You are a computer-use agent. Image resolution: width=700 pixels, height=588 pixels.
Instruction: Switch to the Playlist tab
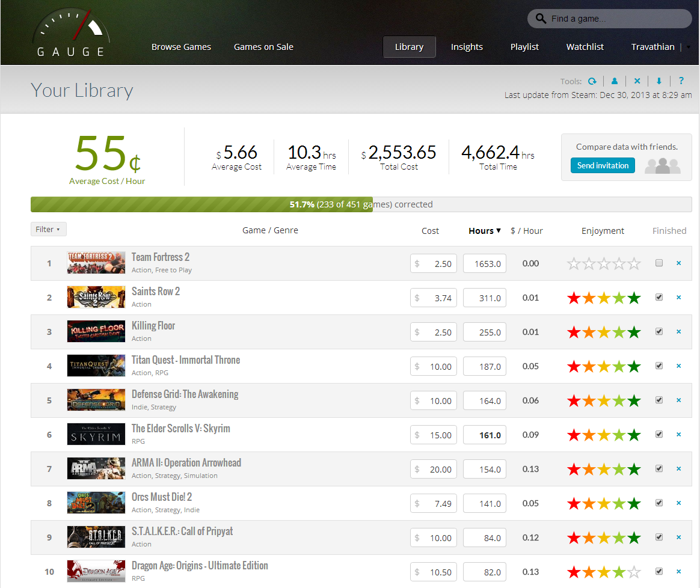pos(524,47)
